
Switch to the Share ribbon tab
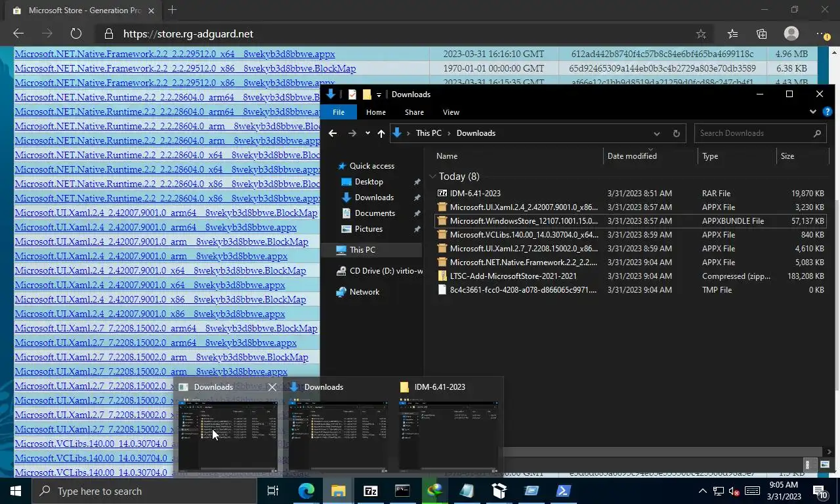414,112
